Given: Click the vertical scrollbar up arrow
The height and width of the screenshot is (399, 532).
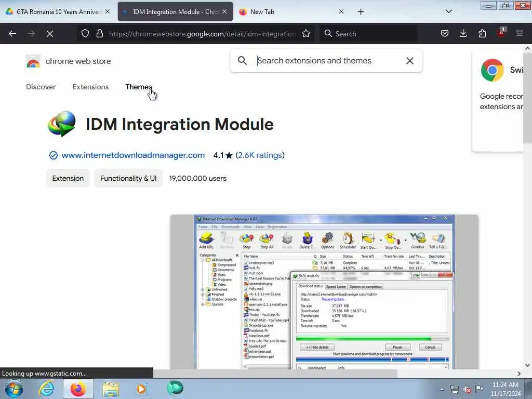Looking at the screenshot, I should pyautogui.click(x=528, y=48).
